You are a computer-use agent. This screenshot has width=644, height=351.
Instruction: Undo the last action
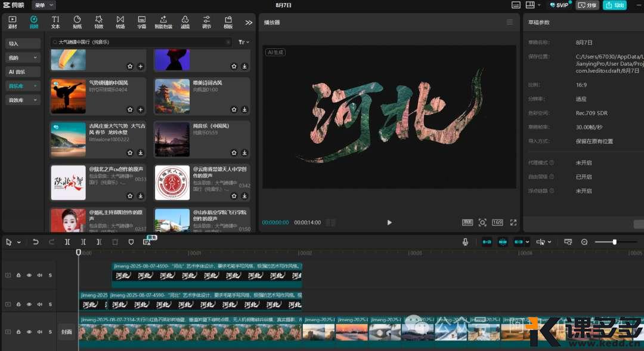pos(36,242)
